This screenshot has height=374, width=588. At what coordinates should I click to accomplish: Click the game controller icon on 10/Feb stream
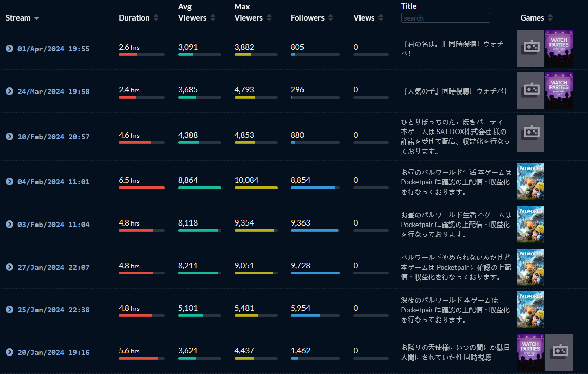530,134
